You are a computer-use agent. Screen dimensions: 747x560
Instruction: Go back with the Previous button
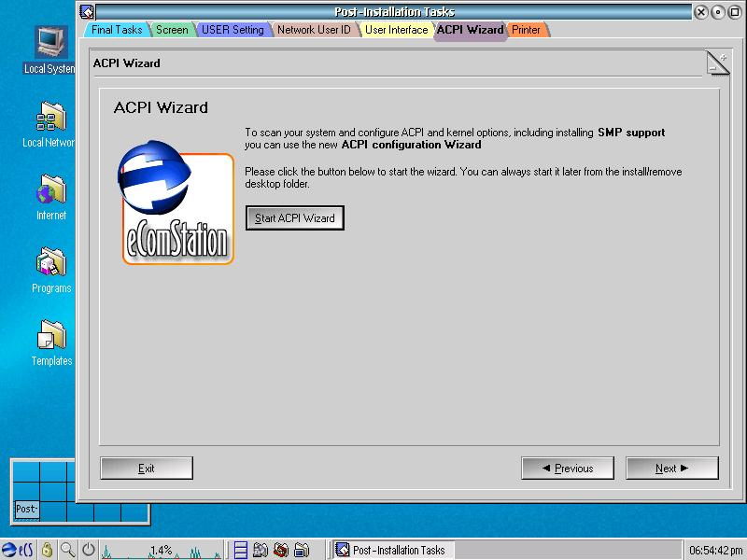[x=568, y=469]
